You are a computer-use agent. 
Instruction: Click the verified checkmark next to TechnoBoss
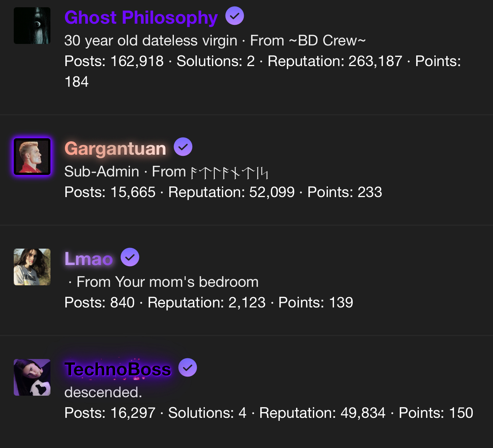[x=188, y=368]
